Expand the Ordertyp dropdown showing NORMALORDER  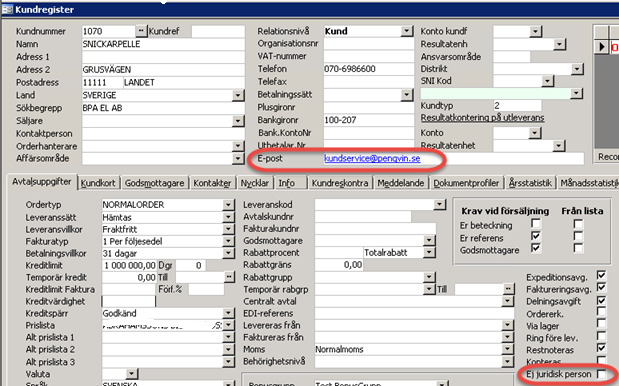tap(228, 204)
